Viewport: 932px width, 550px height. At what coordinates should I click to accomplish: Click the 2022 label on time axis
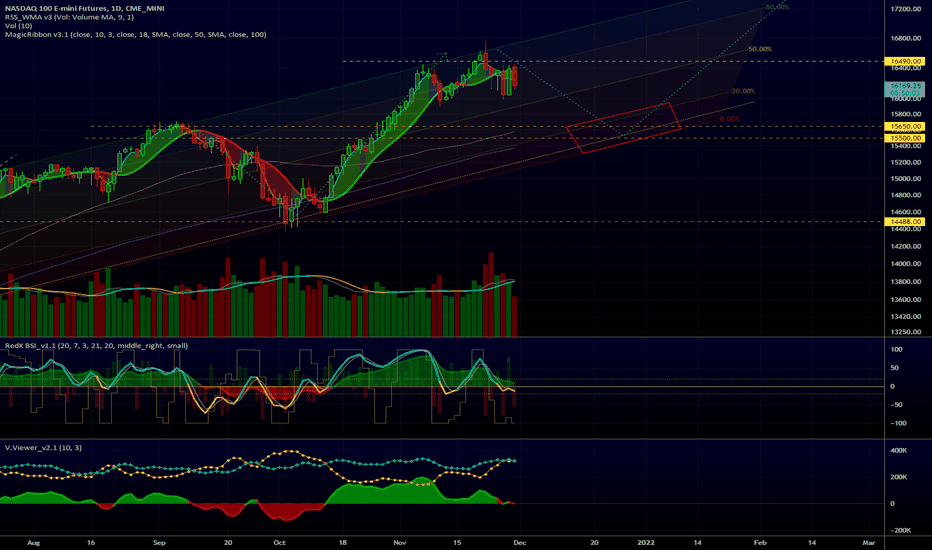click(x=646, y=543)
